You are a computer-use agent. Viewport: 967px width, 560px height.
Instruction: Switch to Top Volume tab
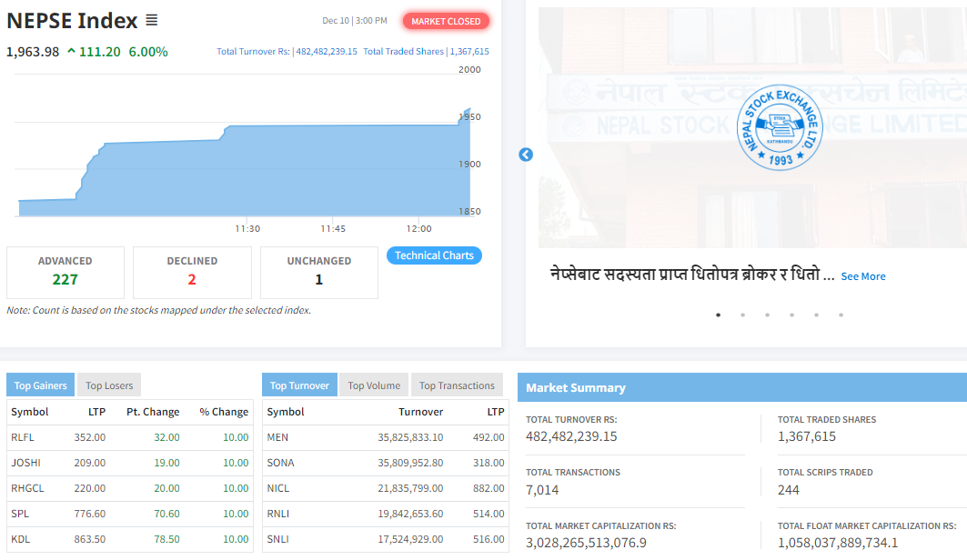coord(374,385)
